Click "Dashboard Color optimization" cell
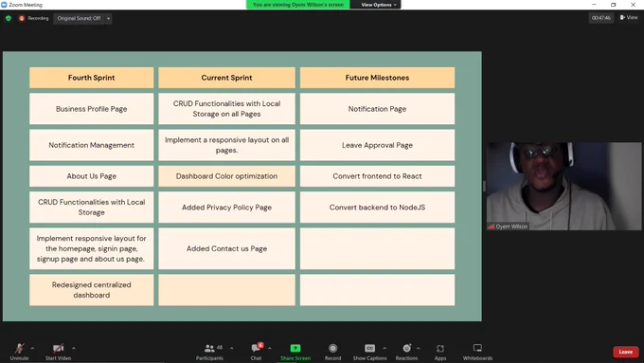The width and height of the screenshot is (644, 363). coord(226,176)
